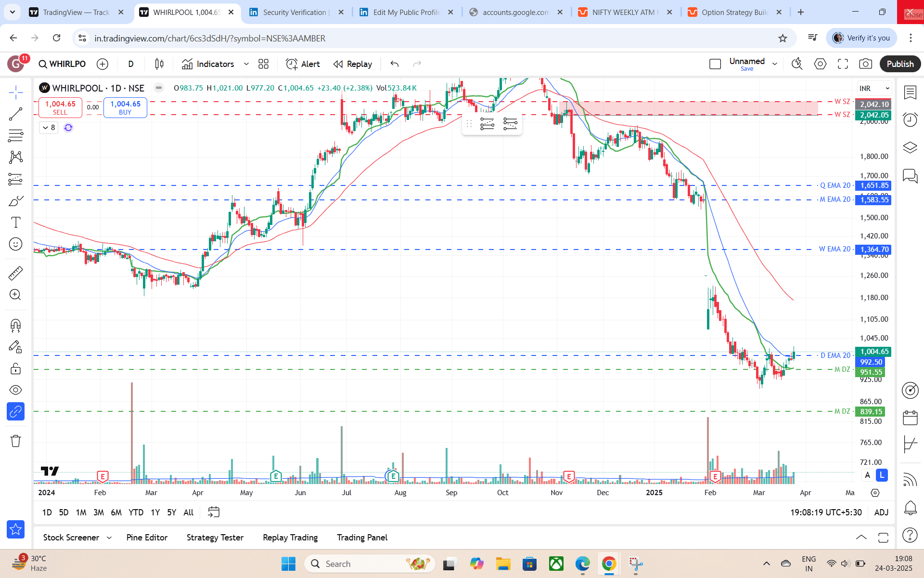
Task: Toggle lock all drawing tools
Action: coord(16,368)
